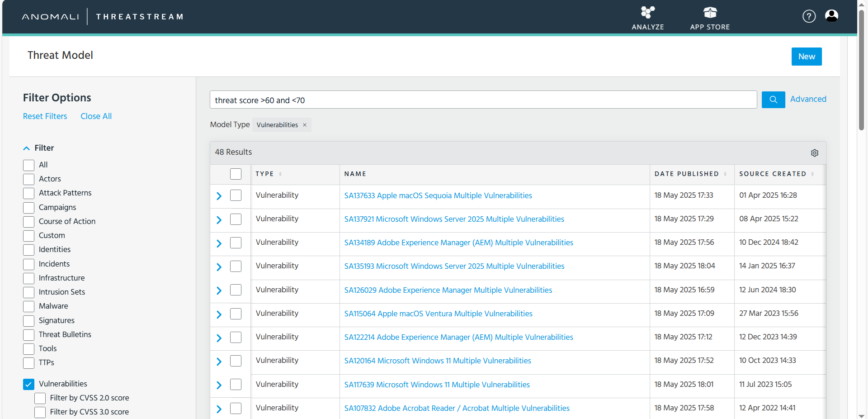
Task: Toggle the select-all rows header checkbox
Action: [236, 174]
